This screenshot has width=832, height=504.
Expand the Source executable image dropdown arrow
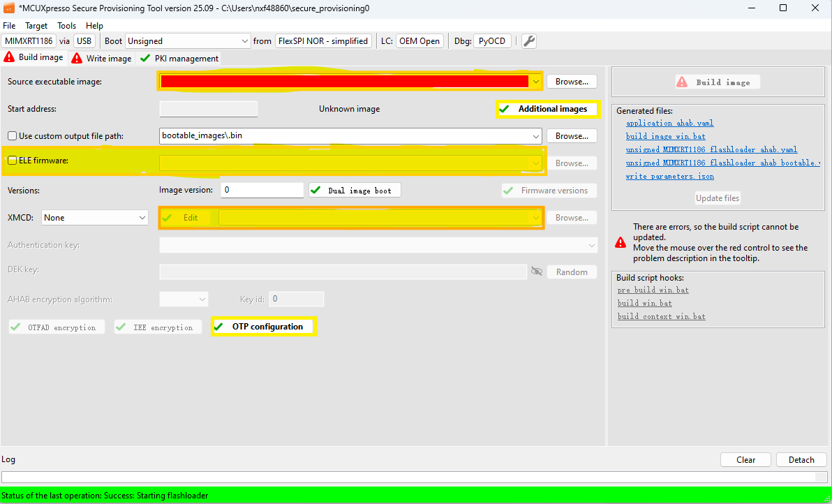(x=535, y=82)
